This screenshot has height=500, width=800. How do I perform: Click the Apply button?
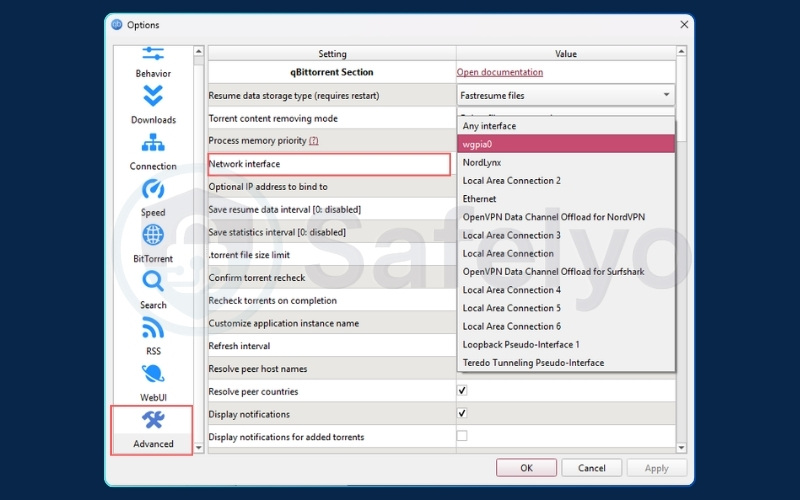pos(657,468)
